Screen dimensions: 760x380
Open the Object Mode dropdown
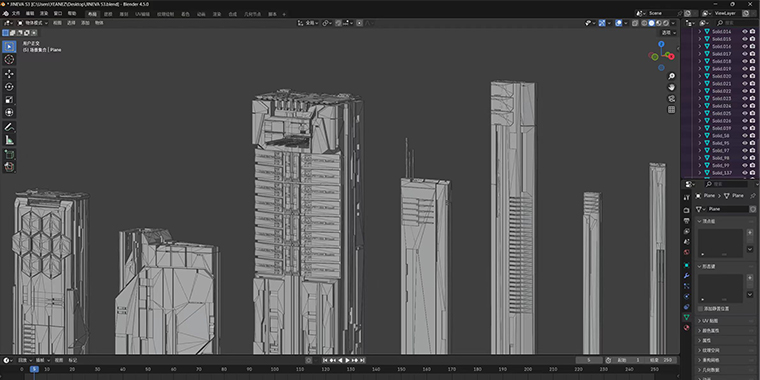point(32,23)
